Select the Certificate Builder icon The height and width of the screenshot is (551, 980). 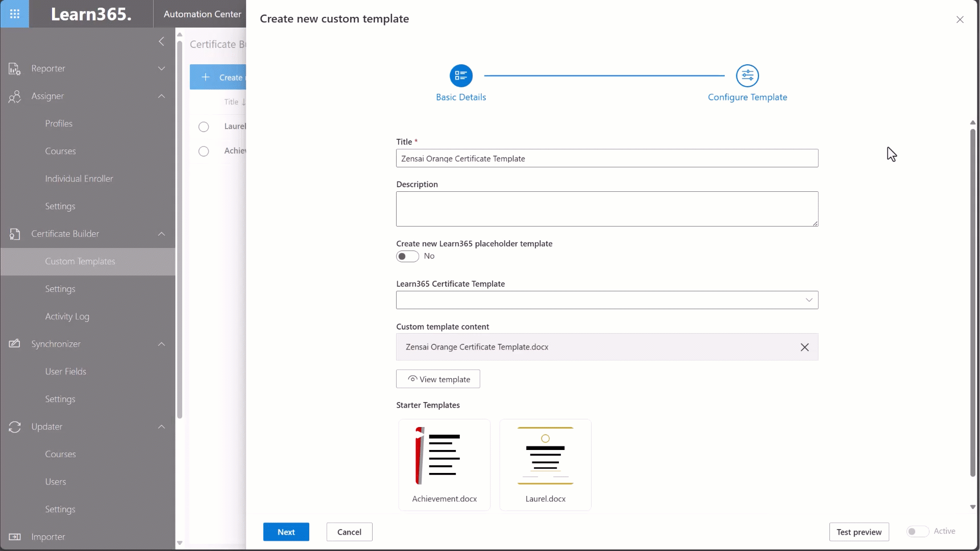15,234
